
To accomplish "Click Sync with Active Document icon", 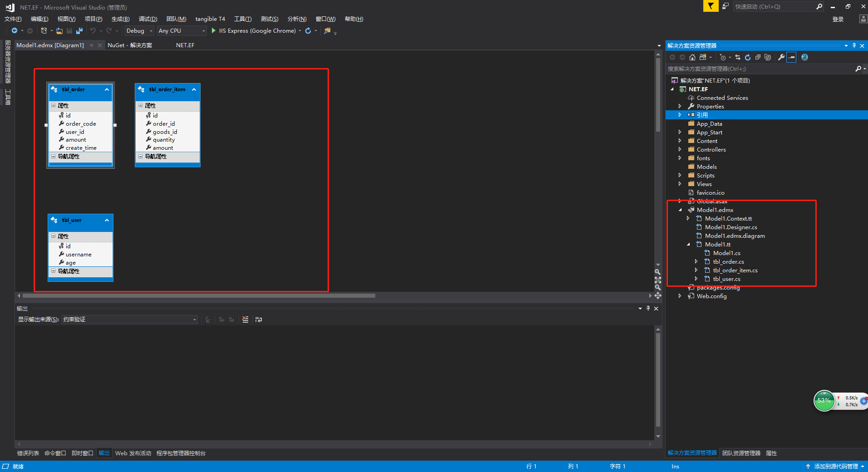I will [x=738, y=57].
